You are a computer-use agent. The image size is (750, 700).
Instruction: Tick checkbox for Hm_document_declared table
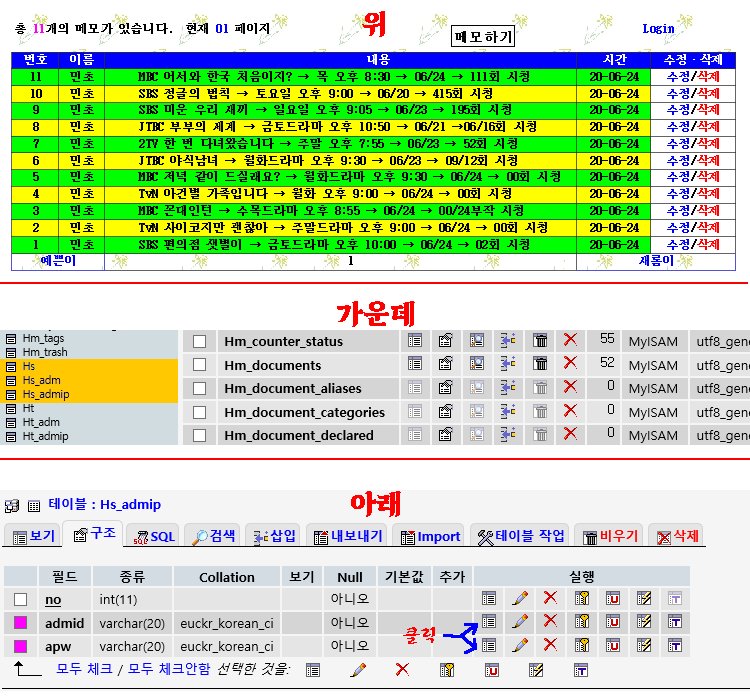pos(199,435)
